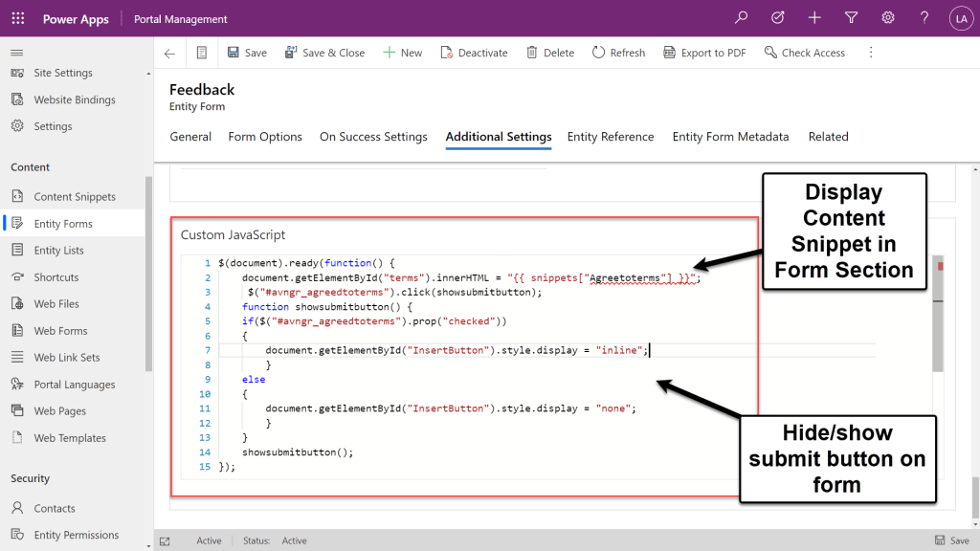Open Content Snippets in the sidebar

click(75, 197)
